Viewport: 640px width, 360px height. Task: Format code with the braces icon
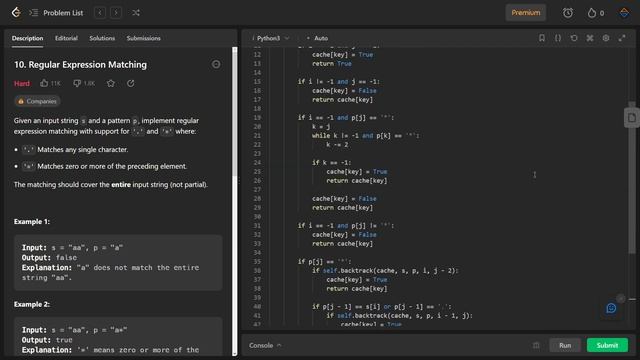(558, 38)
